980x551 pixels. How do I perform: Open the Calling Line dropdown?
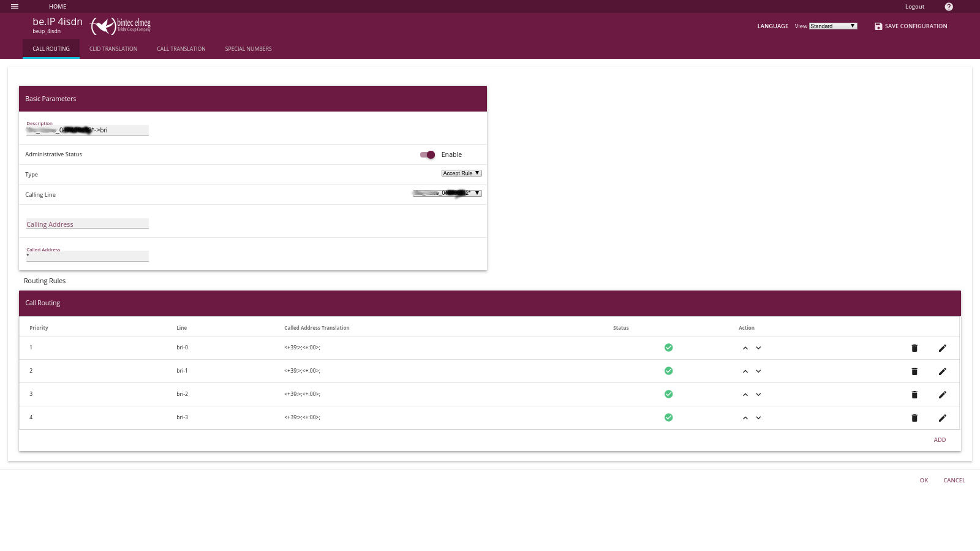(x=447, y=193)
